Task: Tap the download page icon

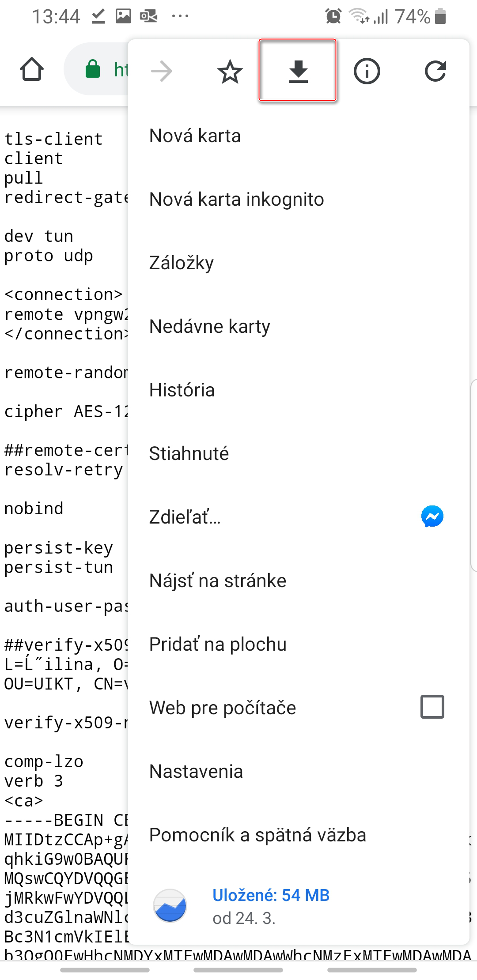Action: pyautogui.click(x=298, y=71)
